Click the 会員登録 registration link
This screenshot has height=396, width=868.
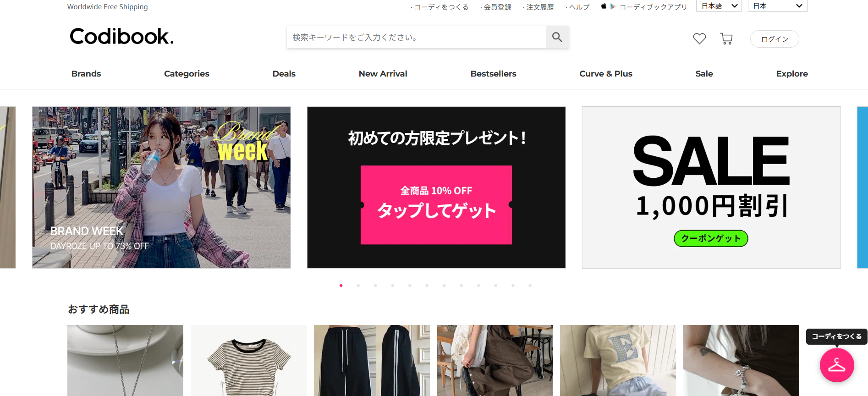coord(497,7)
